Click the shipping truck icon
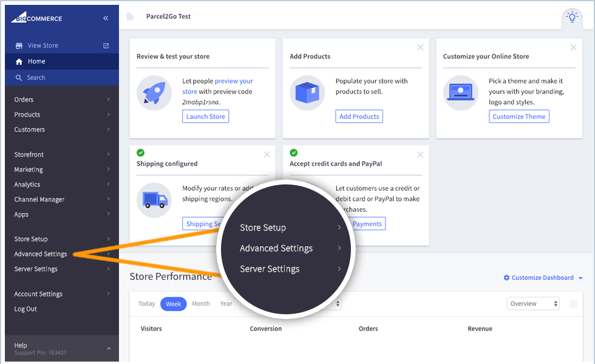The height and width of the screenshot is (364, 595). tap(154, 198)
